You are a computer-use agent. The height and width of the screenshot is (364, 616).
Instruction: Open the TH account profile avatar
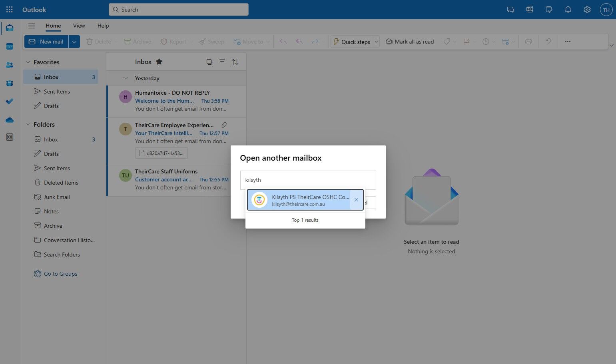click(606, 10)
